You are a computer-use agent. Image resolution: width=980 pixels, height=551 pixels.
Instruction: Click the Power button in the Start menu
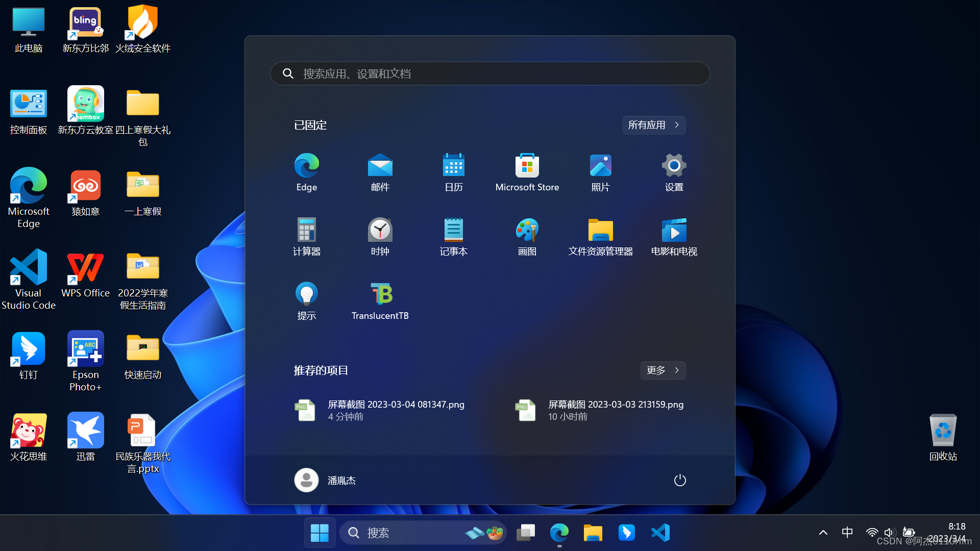[679, 480]
